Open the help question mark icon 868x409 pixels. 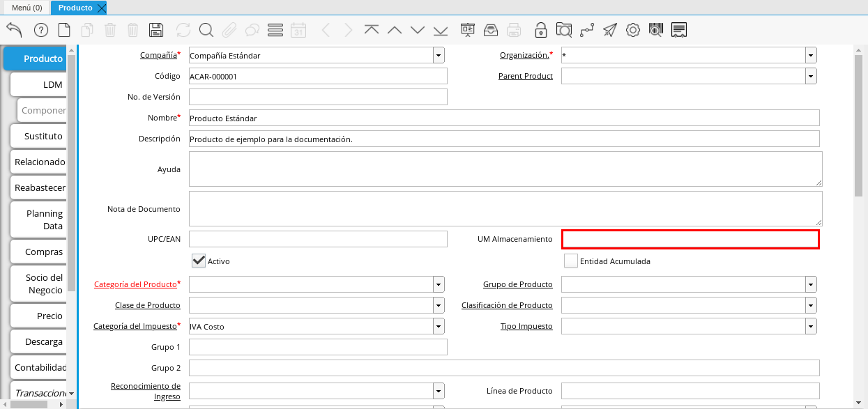pyautogui.click(x=41, y=30)
